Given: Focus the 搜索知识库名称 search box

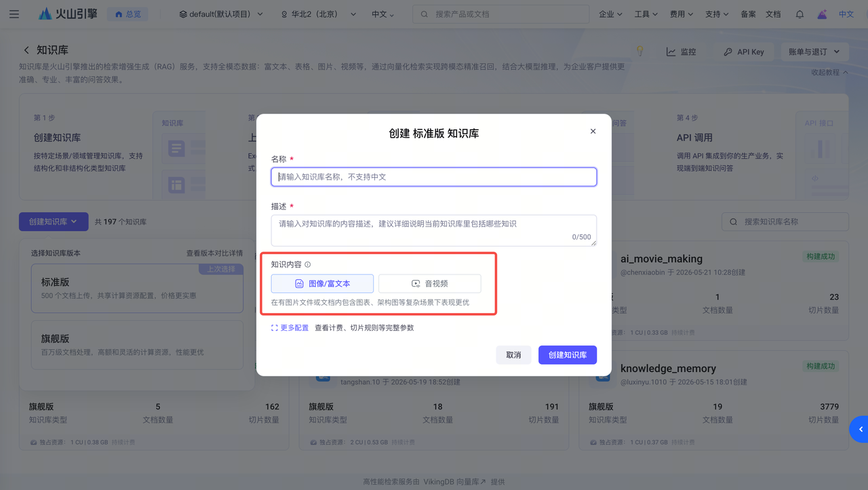Looking at the screenshot, I should [785, 222].
